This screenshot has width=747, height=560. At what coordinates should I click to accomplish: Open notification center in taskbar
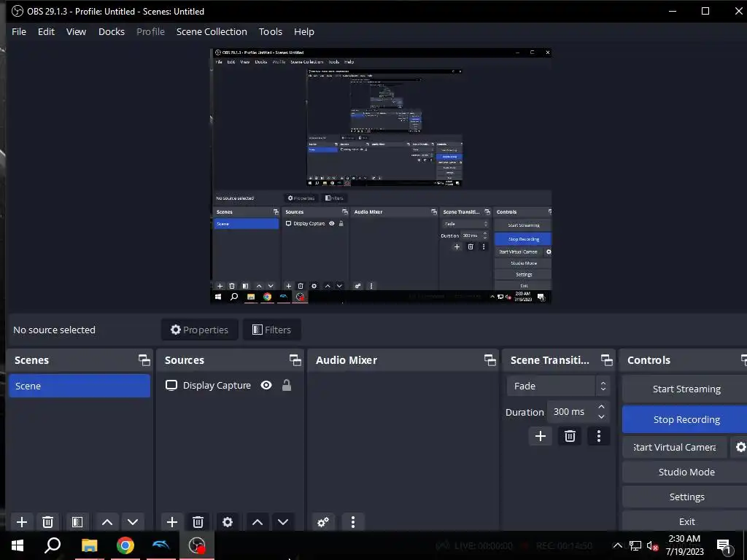(x=724, y=546)
